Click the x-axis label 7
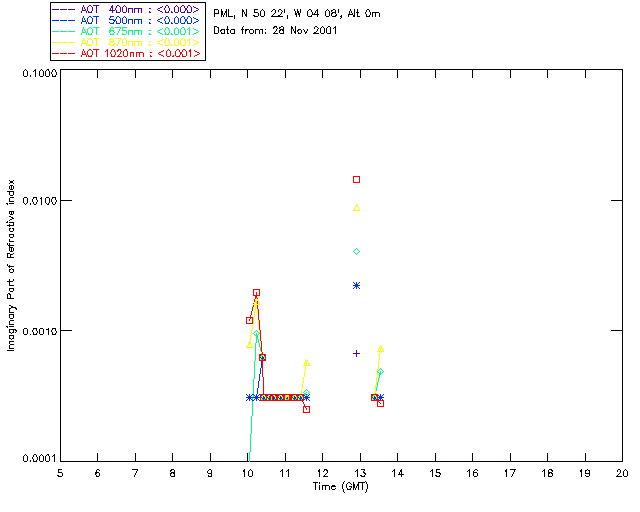 tap(135, 473)
